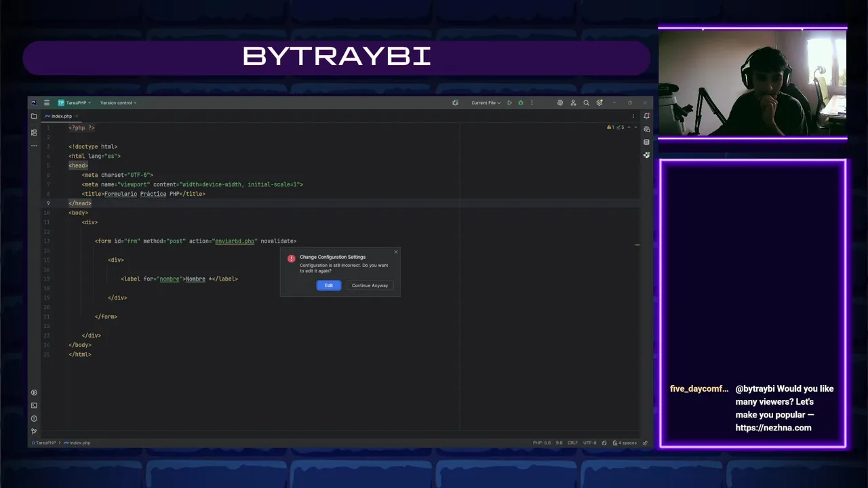Click the Edit button in dialog

(x=329, y=285)
